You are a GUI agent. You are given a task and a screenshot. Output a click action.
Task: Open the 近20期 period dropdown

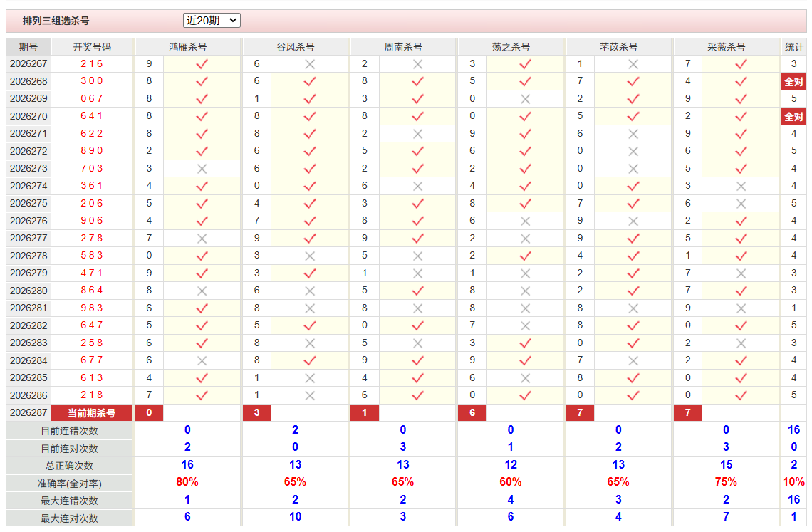(212, 20)
